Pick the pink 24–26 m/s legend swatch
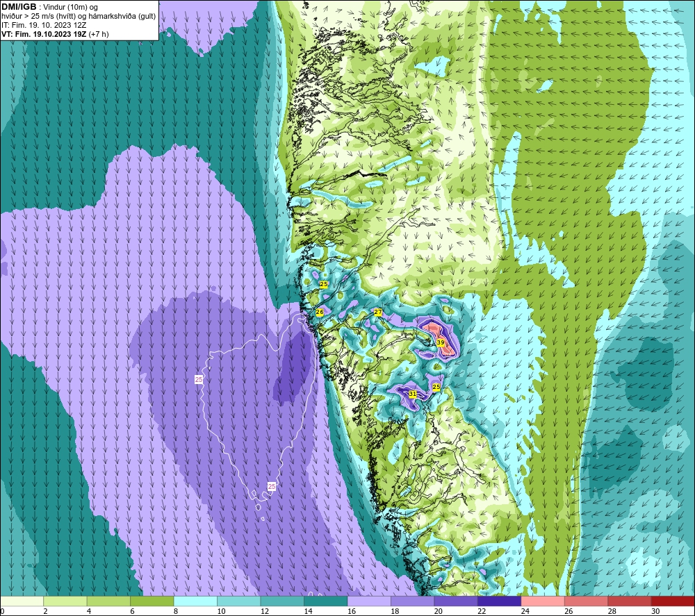Image resolution: width=695 pixels, height=616 pixels. [x=543, y=601]
